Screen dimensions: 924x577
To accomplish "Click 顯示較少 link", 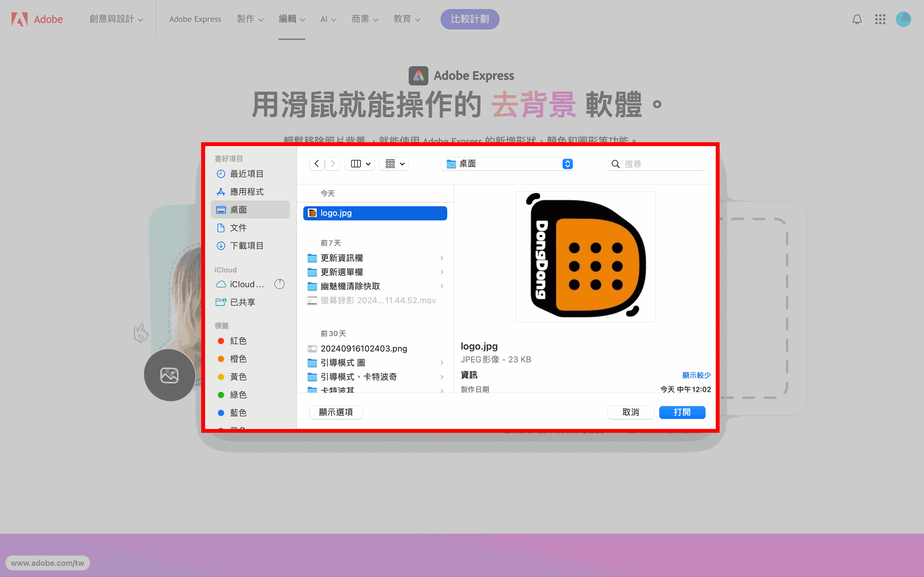I will pyautogui.click(x=696, y=375).
